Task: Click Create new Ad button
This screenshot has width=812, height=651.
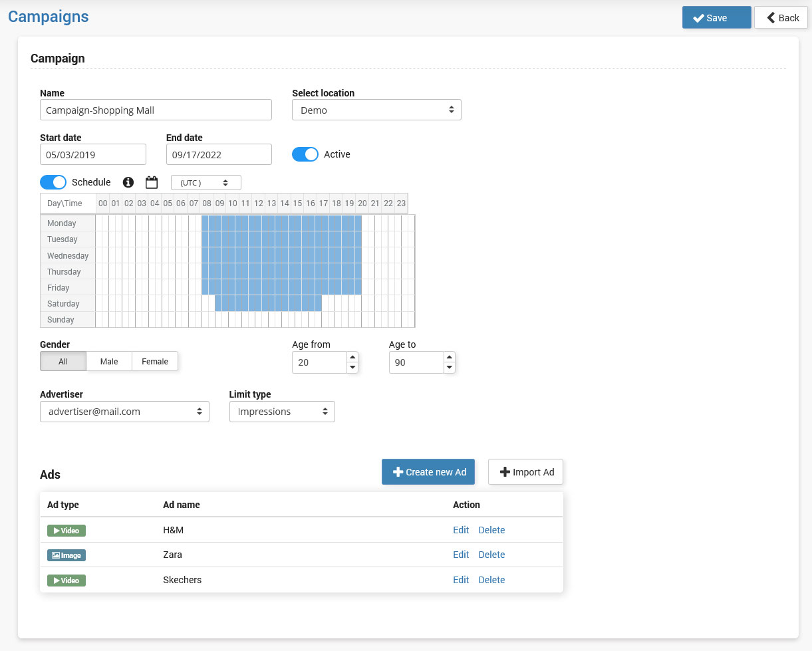Action: coord(428,472)
